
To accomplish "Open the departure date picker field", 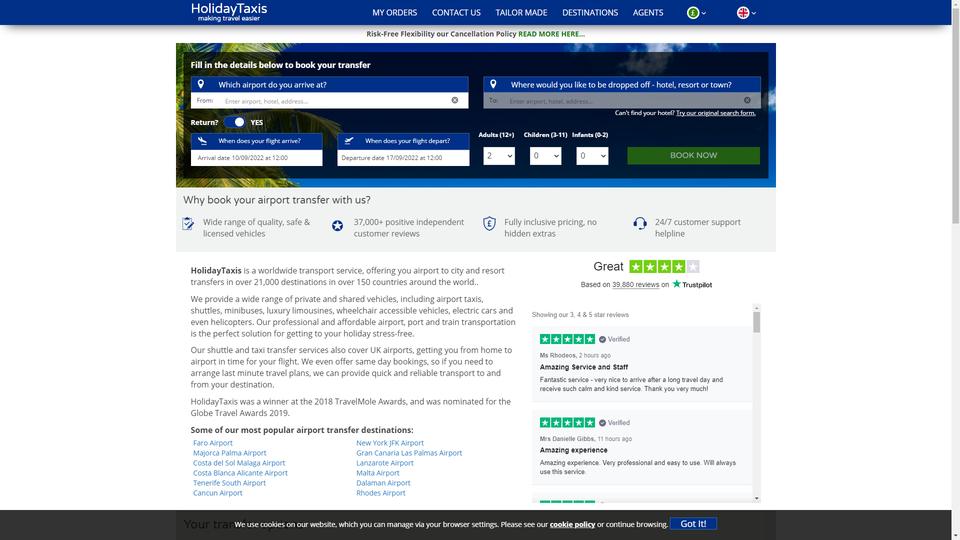I will pyautogui.click(x=403, y=157).
